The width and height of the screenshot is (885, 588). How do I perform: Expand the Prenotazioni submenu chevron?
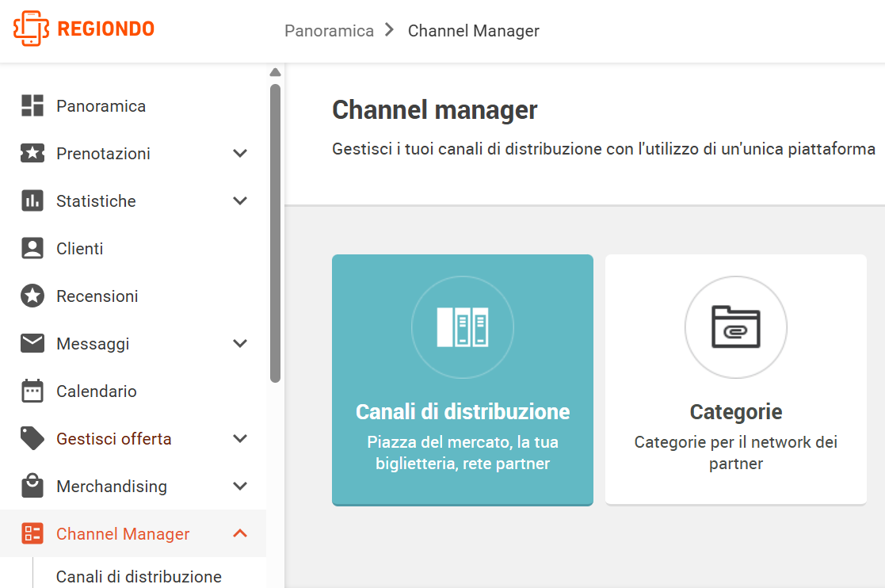(x=240, y=154)
